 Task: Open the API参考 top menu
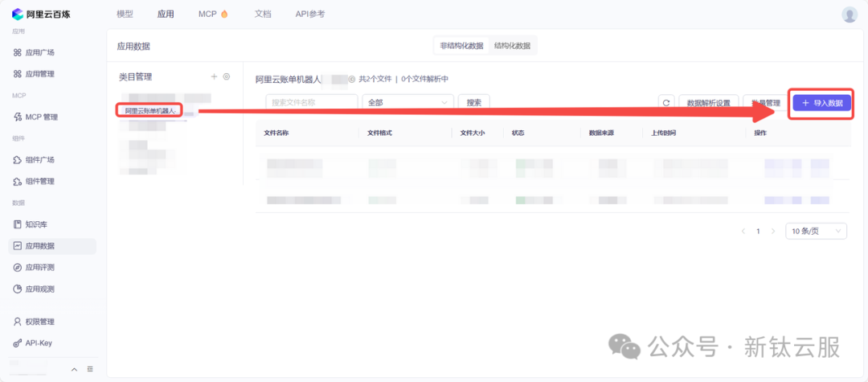(x=310, y=14)
